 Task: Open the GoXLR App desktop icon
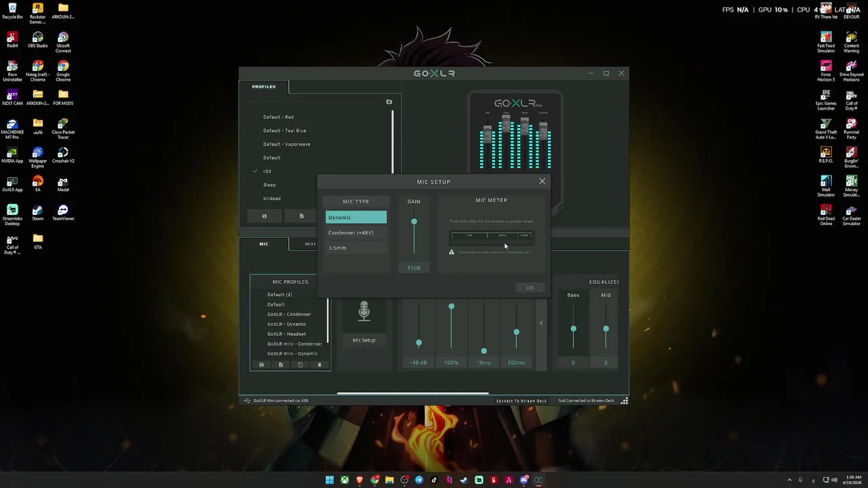[x=12, y=184]
